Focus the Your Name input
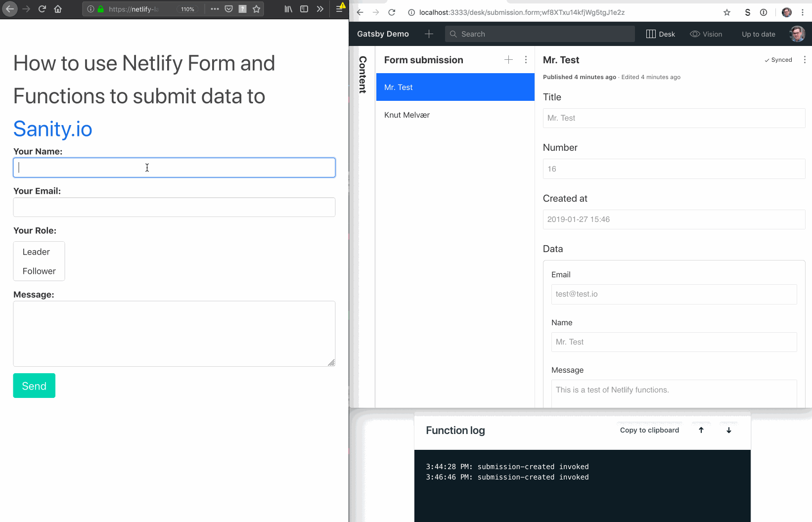This screenshot has height=522, width=812. 174,168
